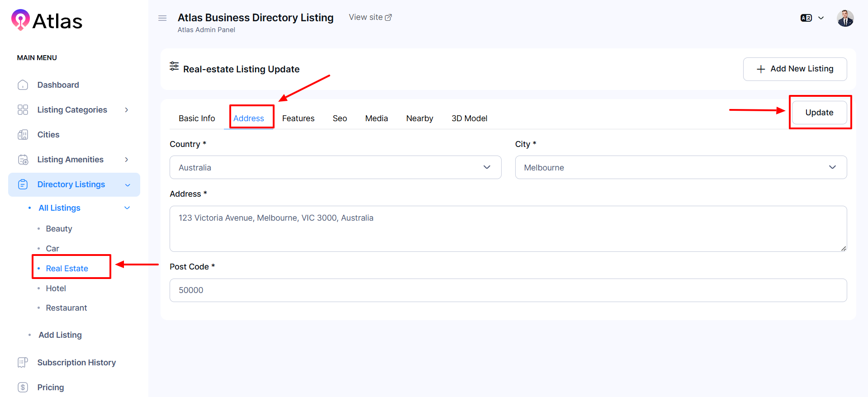Open the Country dropdown showing Australia

tap(335, 167)
